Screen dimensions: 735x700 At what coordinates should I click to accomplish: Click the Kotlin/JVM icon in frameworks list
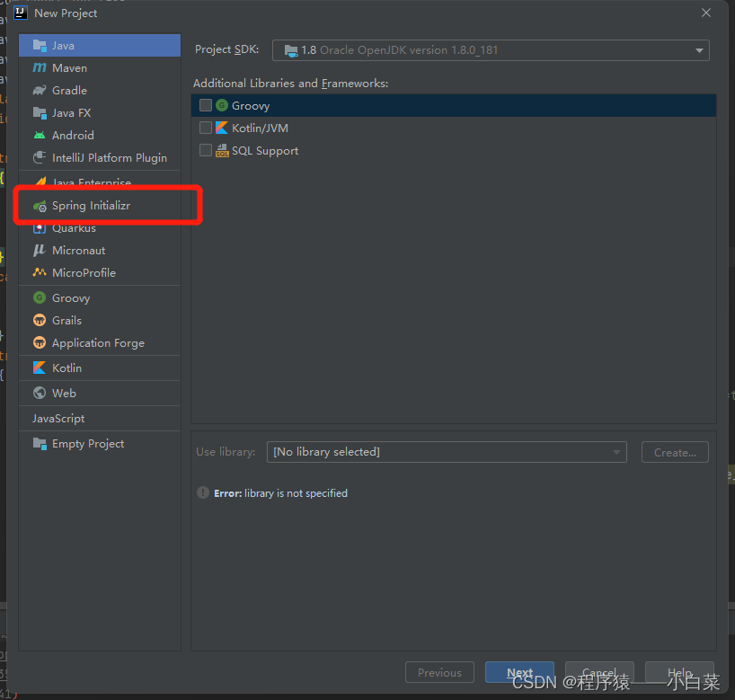coord(222,128)
